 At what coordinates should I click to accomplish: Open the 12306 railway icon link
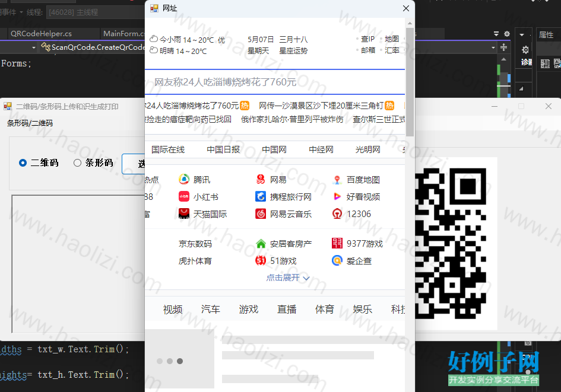coord(337,213)
